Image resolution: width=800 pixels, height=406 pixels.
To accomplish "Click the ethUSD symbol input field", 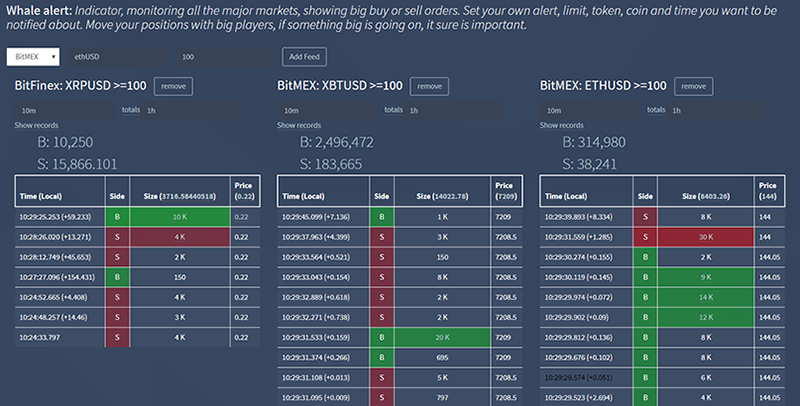I will tap(118, 57).
